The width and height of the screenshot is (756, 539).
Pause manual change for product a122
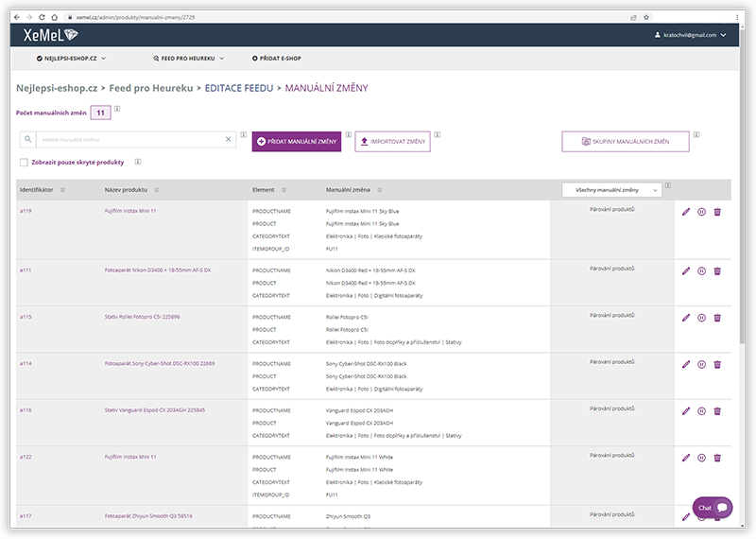pos(701,458)
